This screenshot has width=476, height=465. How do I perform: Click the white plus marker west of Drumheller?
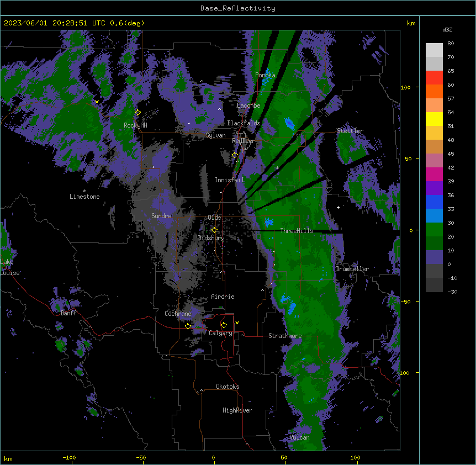pyautogui.click(x=338, y=207)
